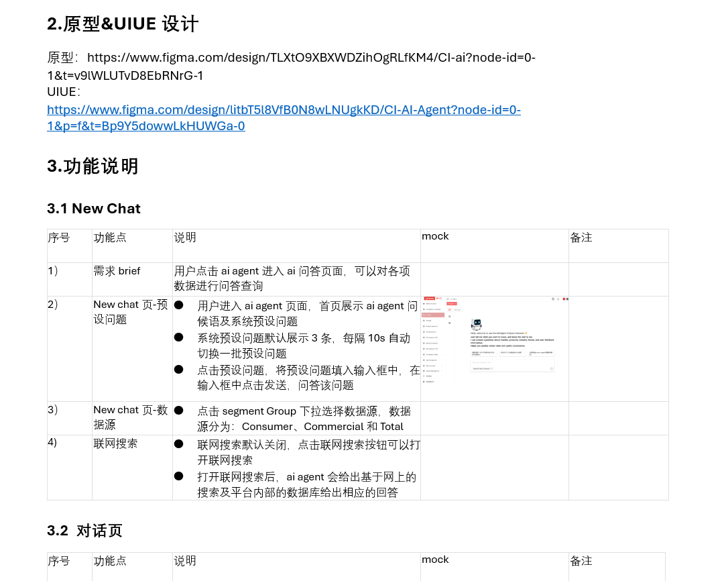Click the bullet before "系统预设问题默认展示 3 条"
This screenshot has width=728, height=581.
(x=179, y=337)
